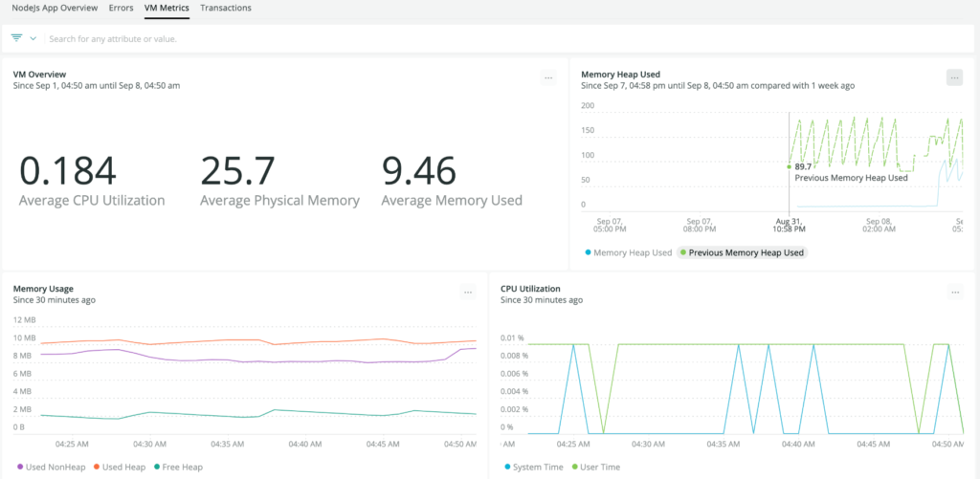The height and width of the screenshot is (479, 980).
Task: Click the Aug 31, 10:58 PM axis label
Action: coord(790,226)
